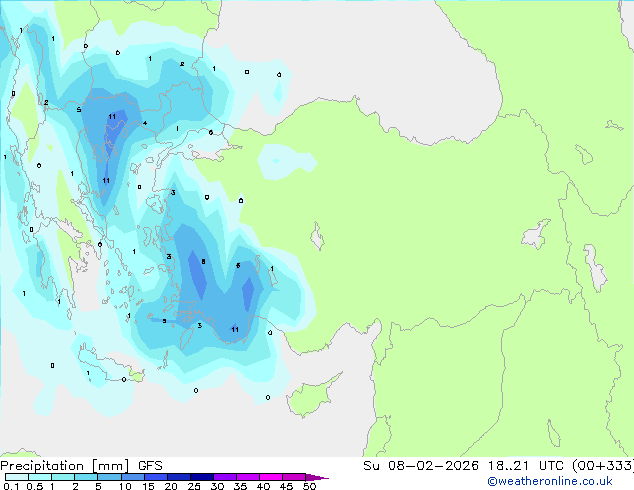Click the 45–50 mm legend color box
The height and width of the screenshot is (490, 634).
tap(294, 477)
